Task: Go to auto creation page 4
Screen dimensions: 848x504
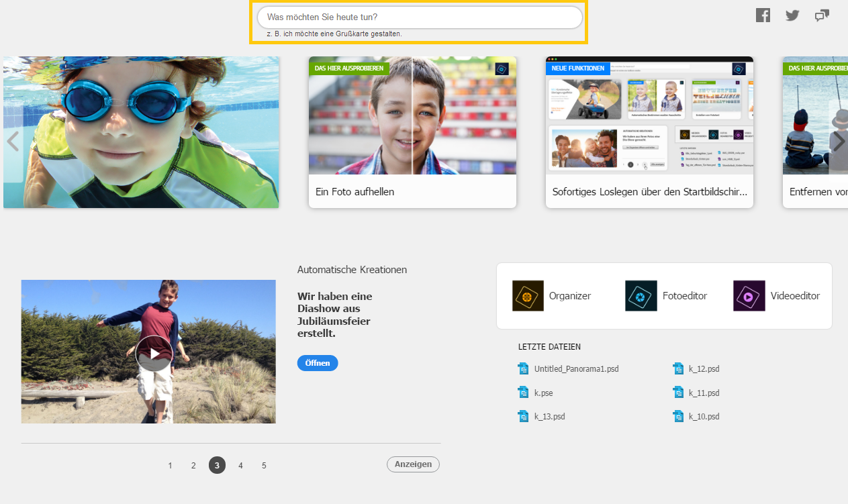Action: [x=240, y=465]
